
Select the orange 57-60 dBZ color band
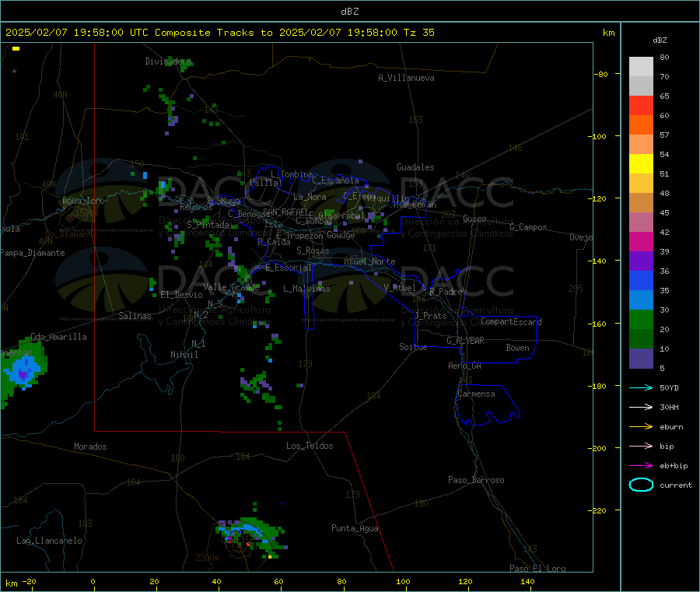[x=641, y=125]
